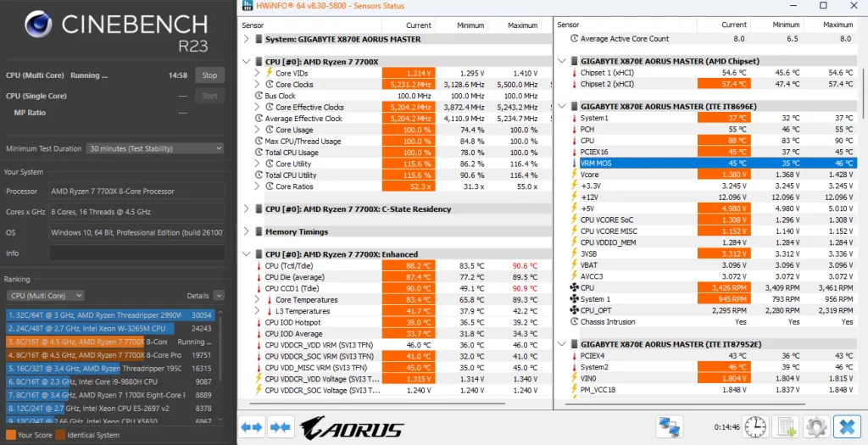Expand the C-State Residency group

point(247,209)
